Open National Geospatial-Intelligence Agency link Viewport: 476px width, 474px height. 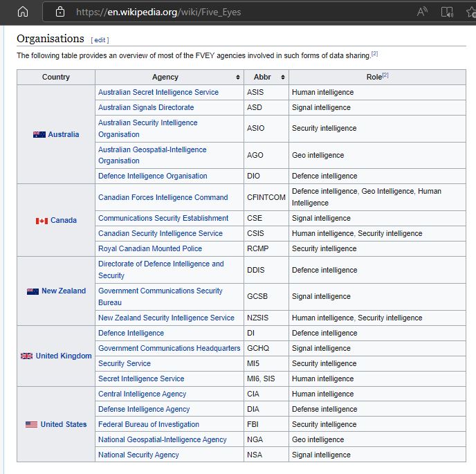point(163,439)
